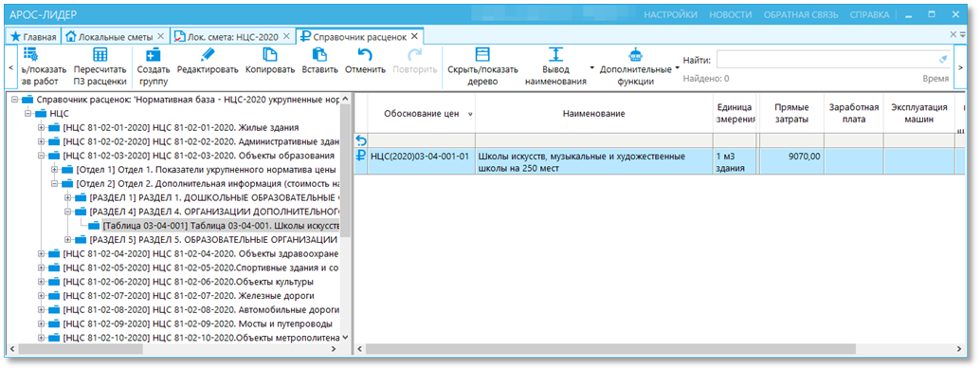
Task: Select НЦС 81-02-06-2020 Объекты культуры item
Action: tap(188, 282)
